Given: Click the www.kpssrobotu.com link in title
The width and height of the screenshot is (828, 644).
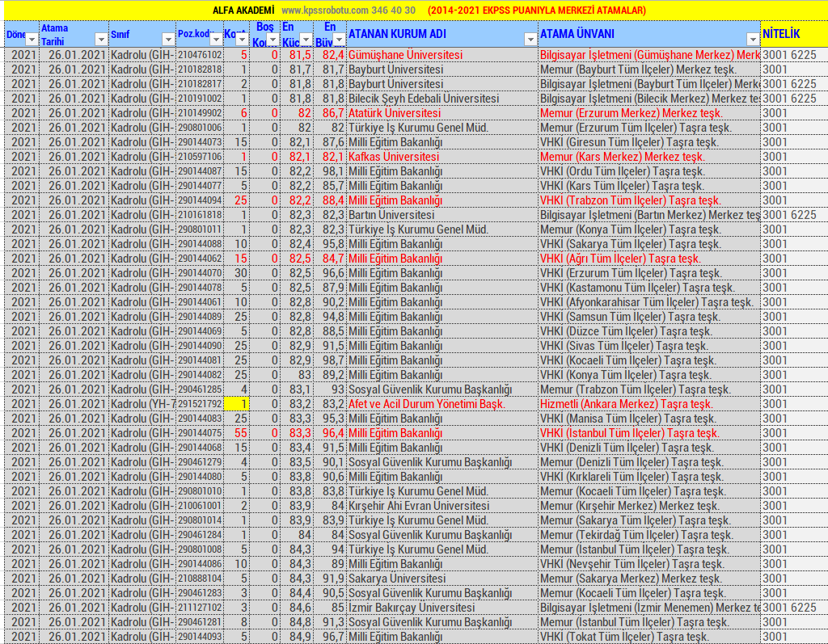Looking at the screenshot, I should 325,11.
